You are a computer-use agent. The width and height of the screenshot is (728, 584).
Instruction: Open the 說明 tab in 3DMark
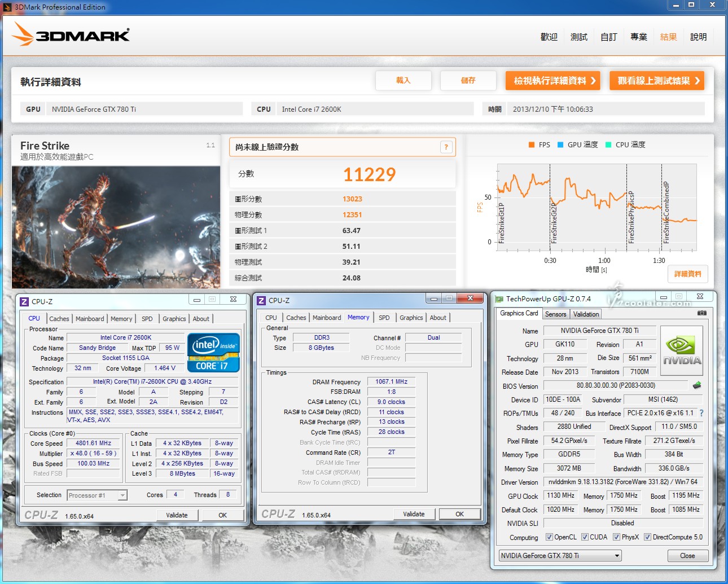pyautogui.click(x=699, y=37)
